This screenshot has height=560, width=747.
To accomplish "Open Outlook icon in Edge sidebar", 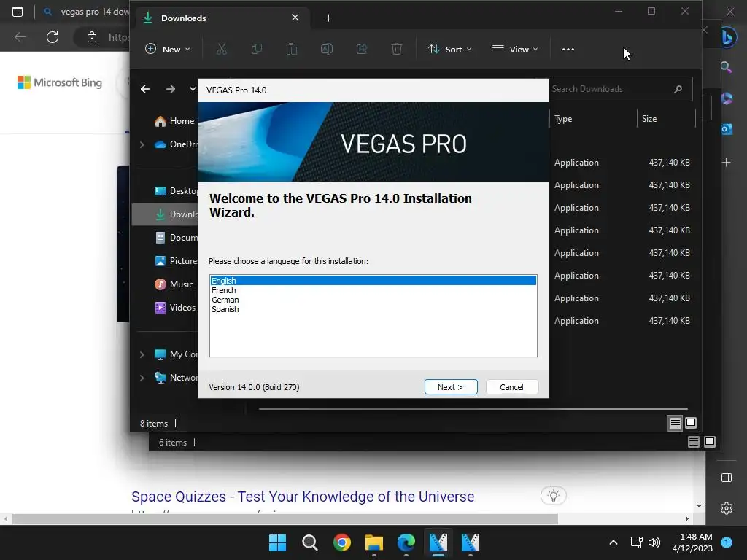I will pos(727,129).
